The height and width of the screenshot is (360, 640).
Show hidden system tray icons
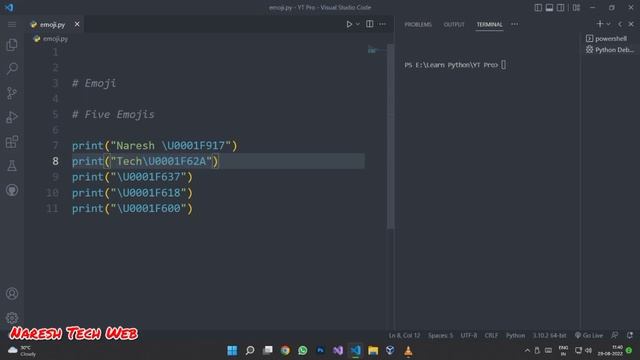pyautogui.click(x=527, y=351)
